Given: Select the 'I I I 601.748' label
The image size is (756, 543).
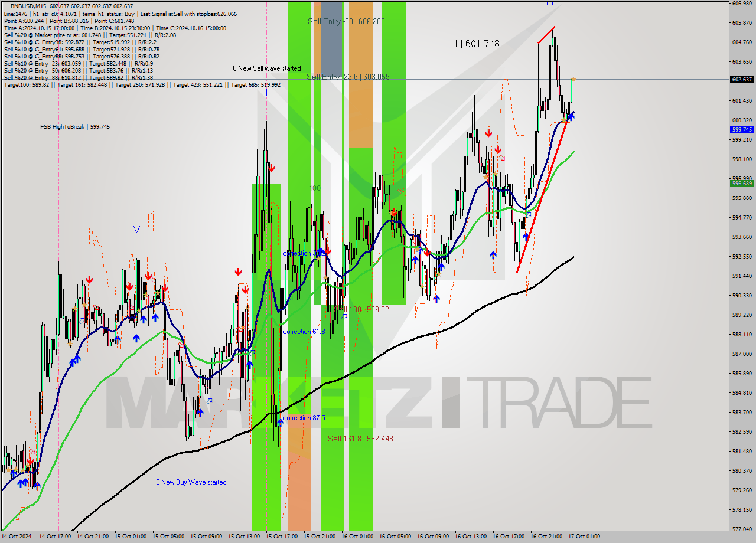Looking at the screenshot, I should point(474,44).
